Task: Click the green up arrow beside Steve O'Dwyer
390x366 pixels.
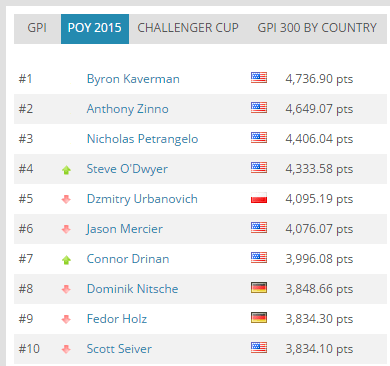Action: 66,170
